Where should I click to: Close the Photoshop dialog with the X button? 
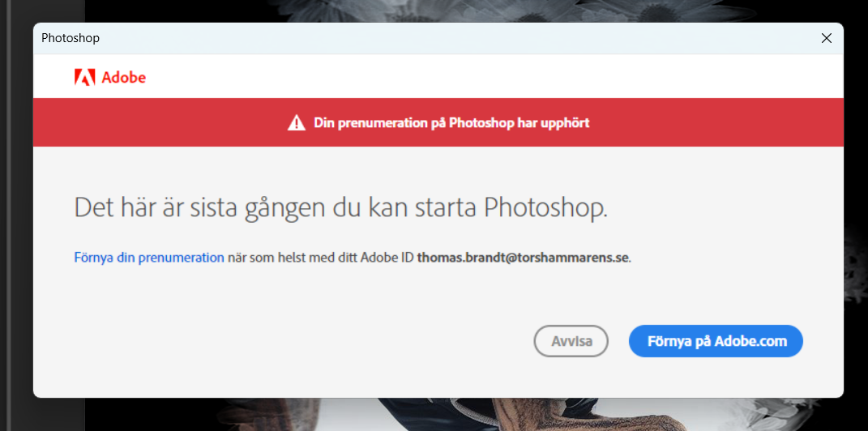pyautogui.click(x=826, y=38)
